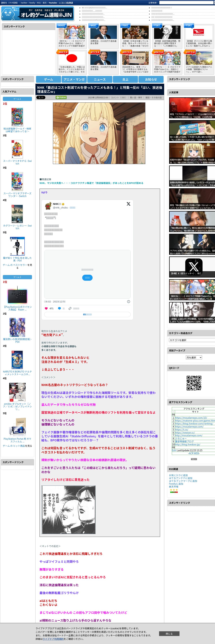Click the site logo オレ的ゲーム速報@JIN
The height and width of the screenshot is (644, 215).
pos(38,13)
